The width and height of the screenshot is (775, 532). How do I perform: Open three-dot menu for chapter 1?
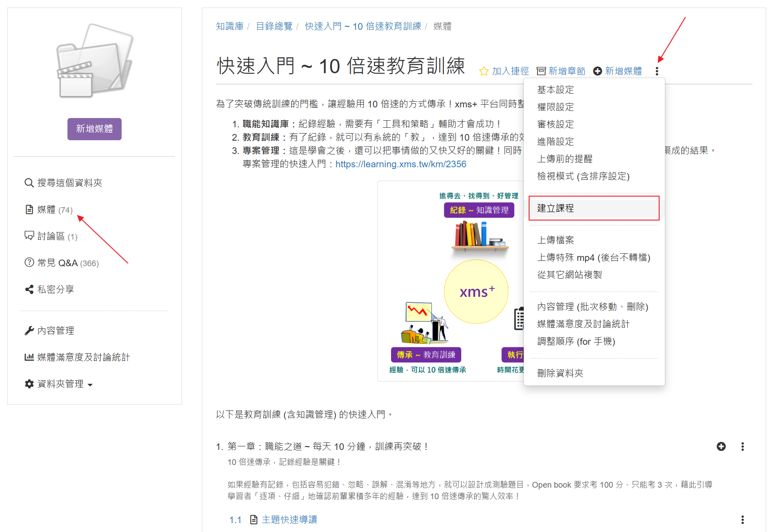[x=742, y=446]
